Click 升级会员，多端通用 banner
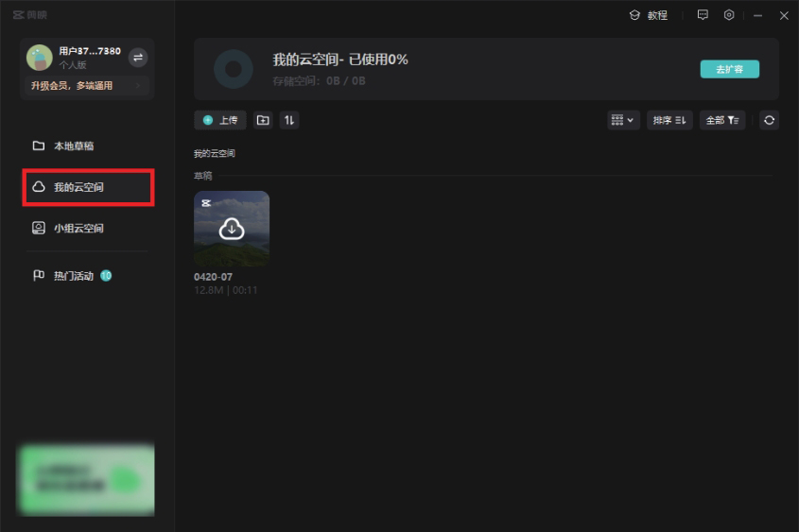Viewport: 799px width, 532px height. click(86, 86)
